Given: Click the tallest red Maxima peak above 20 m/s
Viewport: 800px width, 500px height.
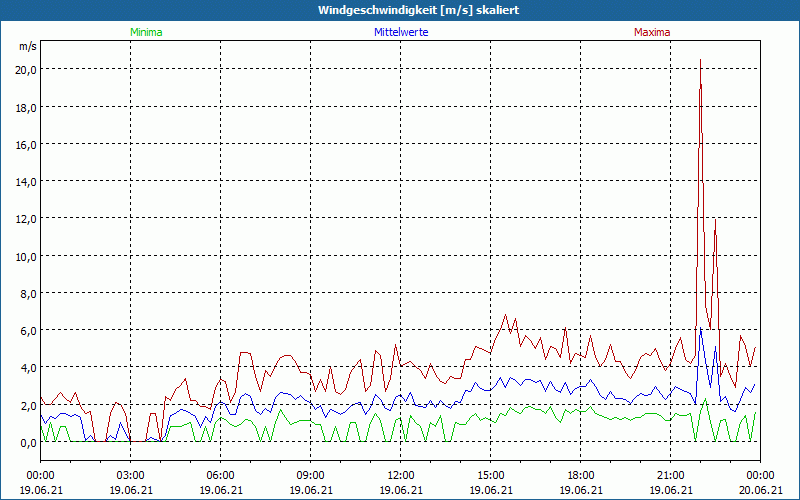Looking at the screenshot, I should [700, 61].
